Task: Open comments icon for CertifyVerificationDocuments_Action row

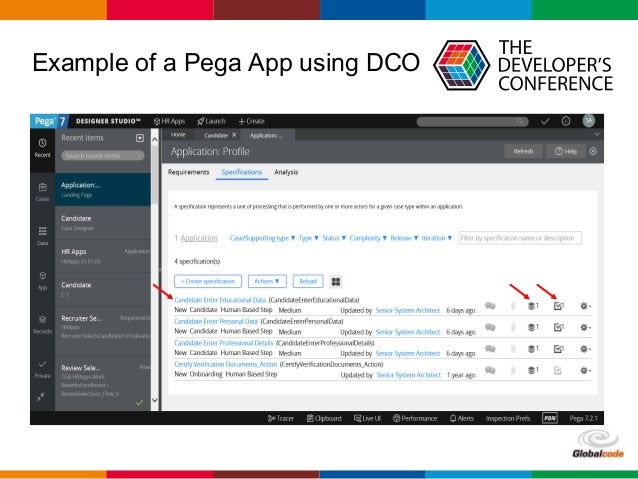Action: 490,370
